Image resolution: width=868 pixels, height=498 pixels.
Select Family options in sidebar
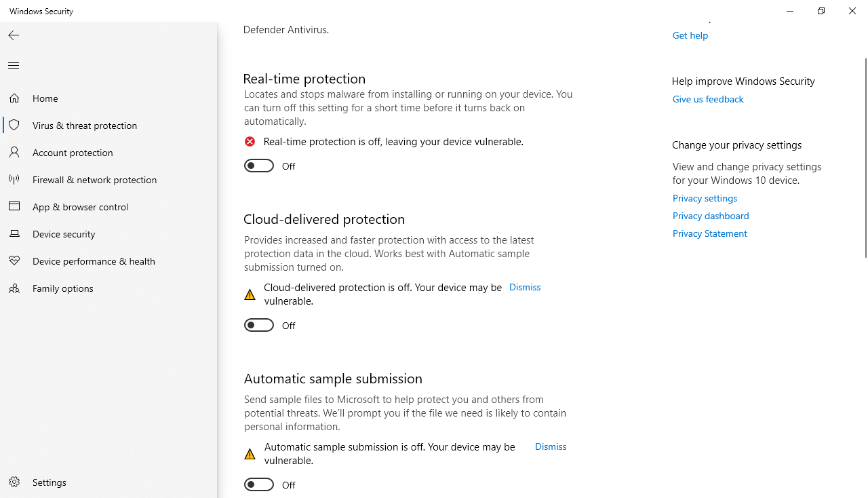click(x=108, y=288)
